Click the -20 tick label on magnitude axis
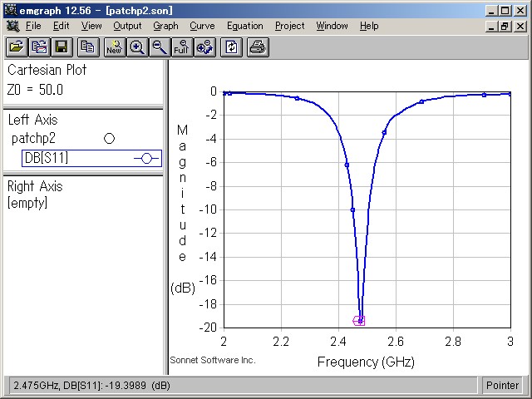The width and height of the screenshot is (532, 399). tap(208, 328)
